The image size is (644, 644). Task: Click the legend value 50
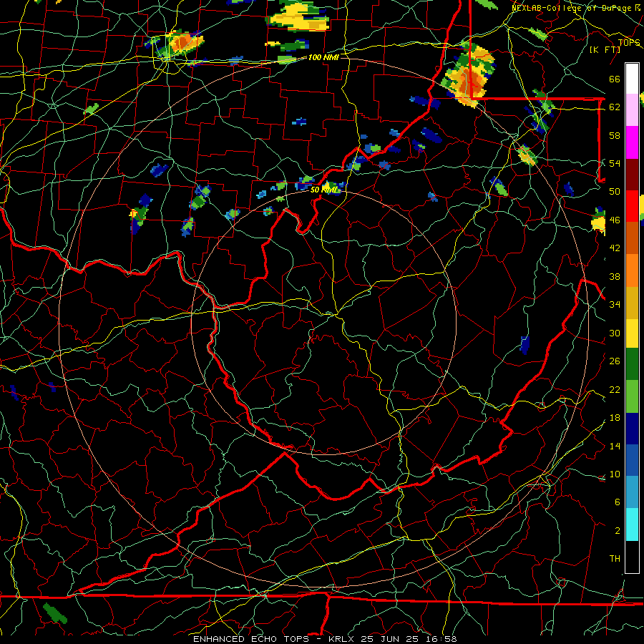tap(615, 192)
